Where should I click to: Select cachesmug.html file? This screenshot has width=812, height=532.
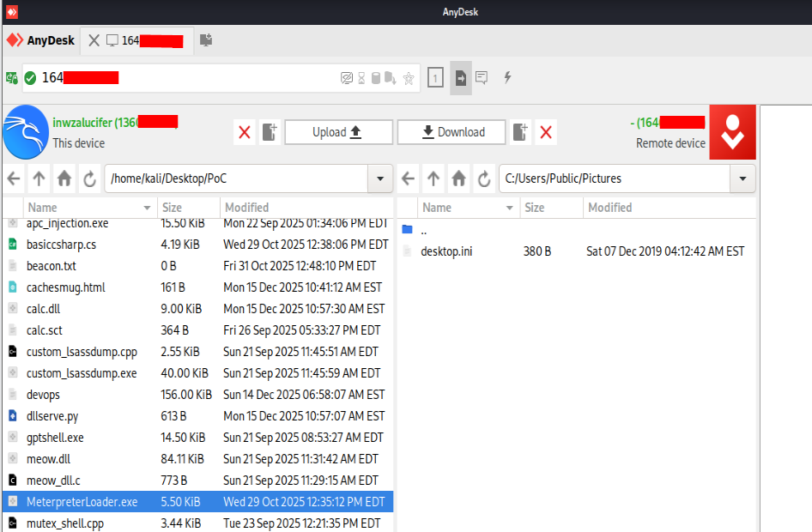197,287
